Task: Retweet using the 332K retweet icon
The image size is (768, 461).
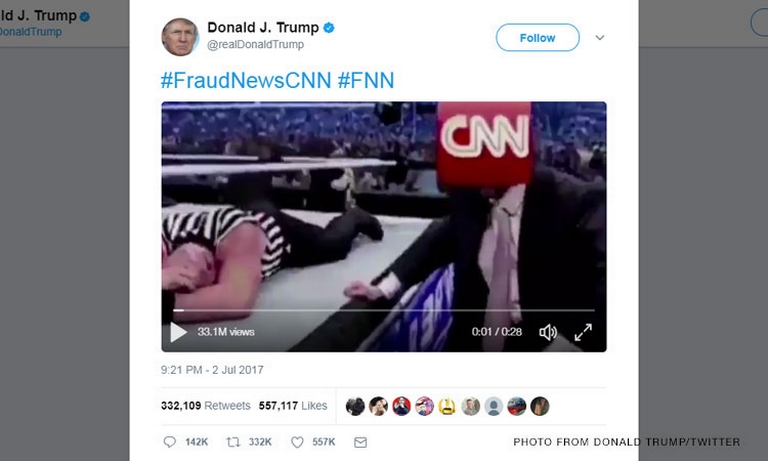Action: pyautogui.click(x=233, y=442)
